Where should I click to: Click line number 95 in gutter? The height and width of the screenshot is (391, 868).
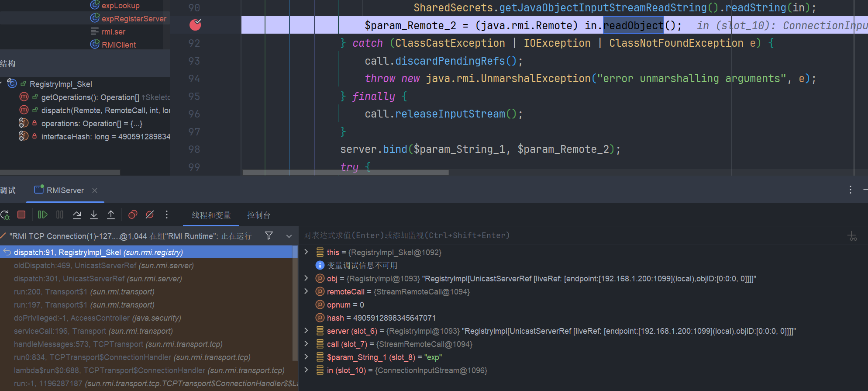pos(194,96)
